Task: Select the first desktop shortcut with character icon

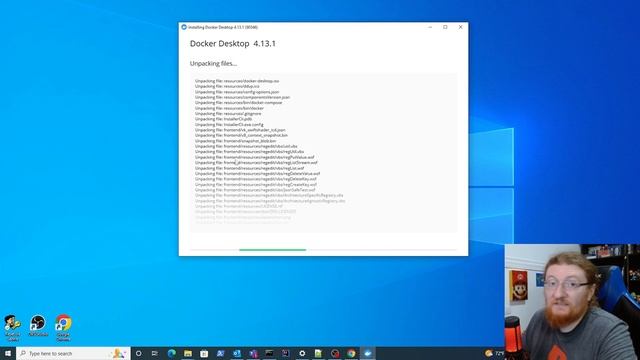Action: 12,328
